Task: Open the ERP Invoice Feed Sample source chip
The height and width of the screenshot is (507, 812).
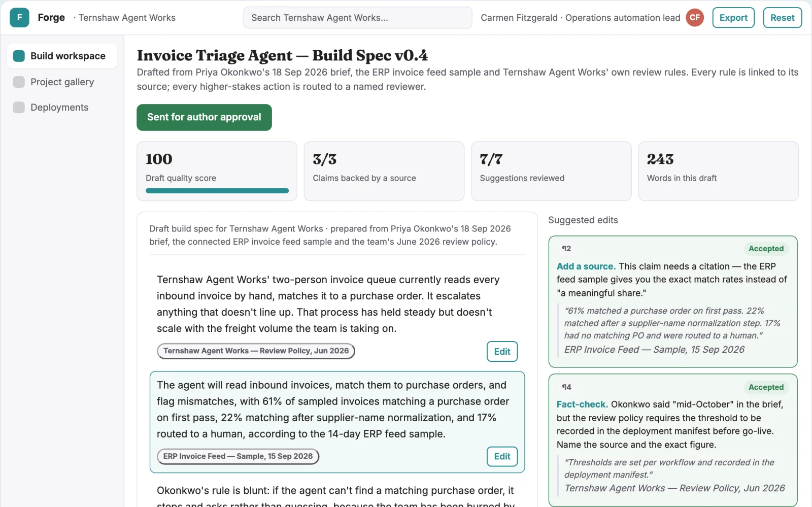Action: pyautogui.click(x=238, y=456)
